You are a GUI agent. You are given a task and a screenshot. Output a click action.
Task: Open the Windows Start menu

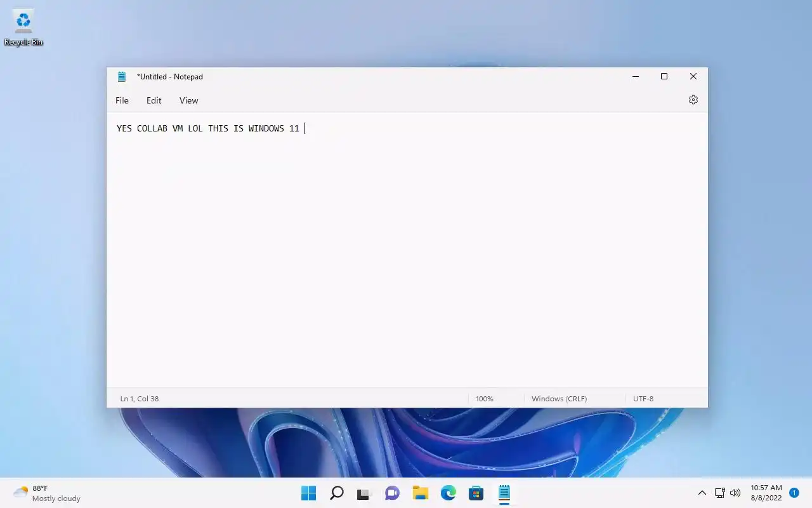click(308, 493)
